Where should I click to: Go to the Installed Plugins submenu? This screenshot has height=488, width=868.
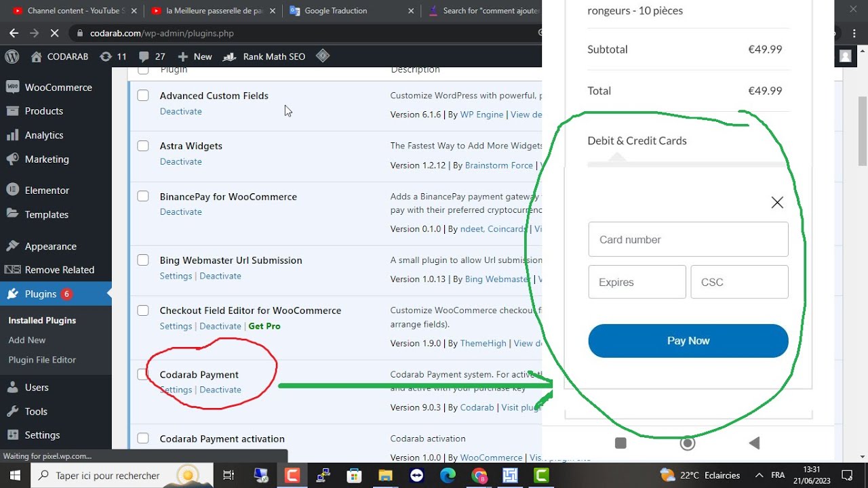[42, 321]
